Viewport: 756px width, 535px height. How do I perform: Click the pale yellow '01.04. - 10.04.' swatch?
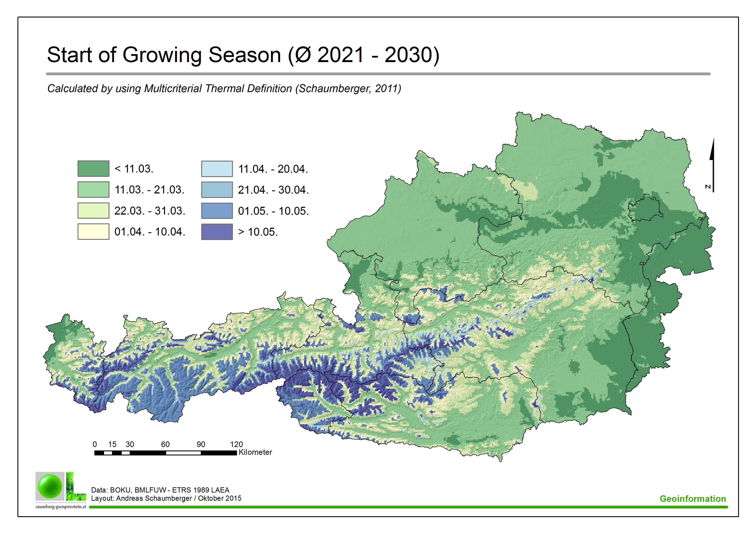point(94,232)
